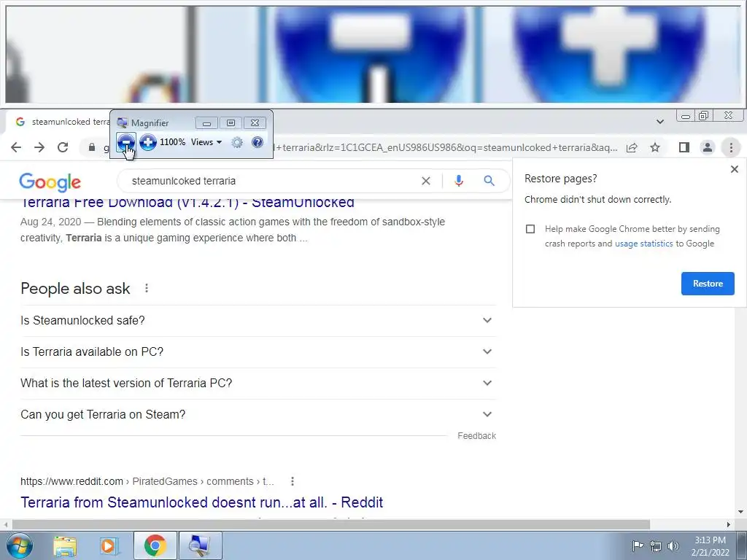Open Magnifier help icon
The image size is (747, 560).
point(258,142)
